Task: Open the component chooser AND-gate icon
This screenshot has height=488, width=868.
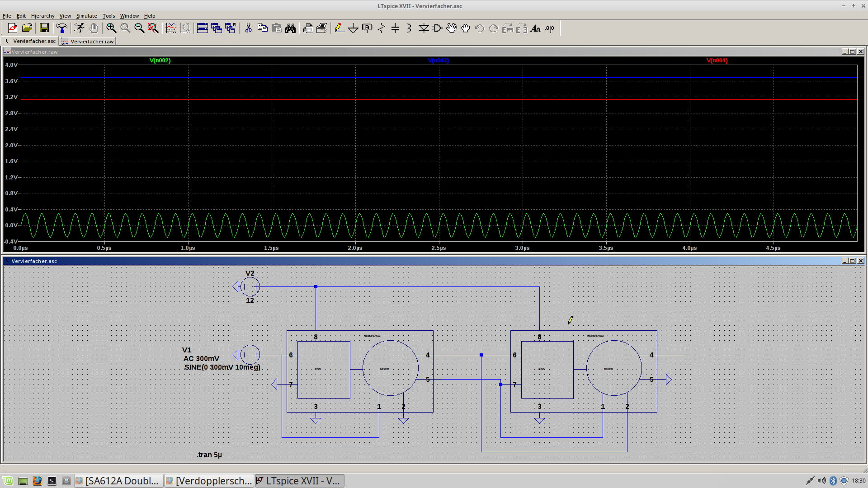Action: [x=438, y=28]
